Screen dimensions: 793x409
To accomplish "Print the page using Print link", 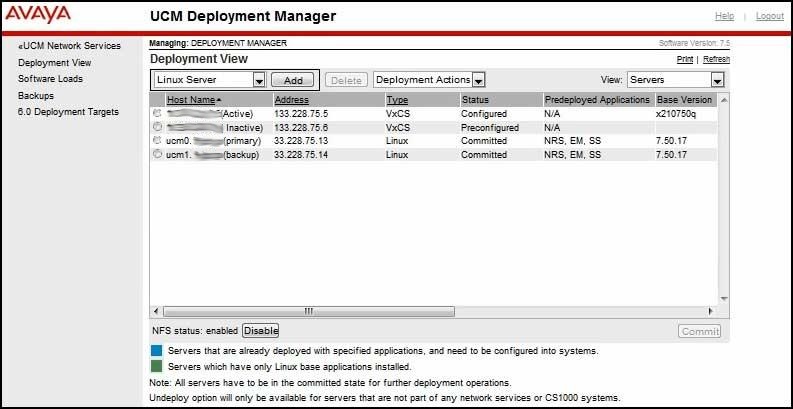I will [685, 59].
